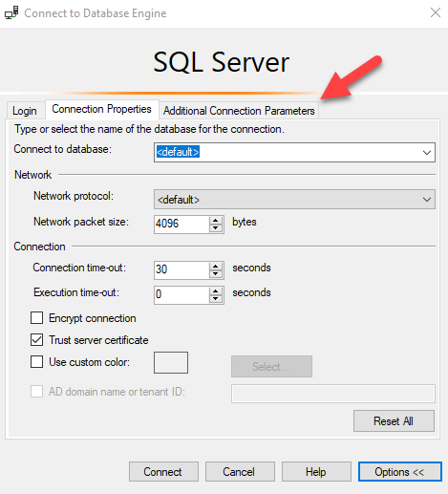This screenshot has height=494, width=448.
Task: Click the Connection time-out value field
Action: pos(181,270)
